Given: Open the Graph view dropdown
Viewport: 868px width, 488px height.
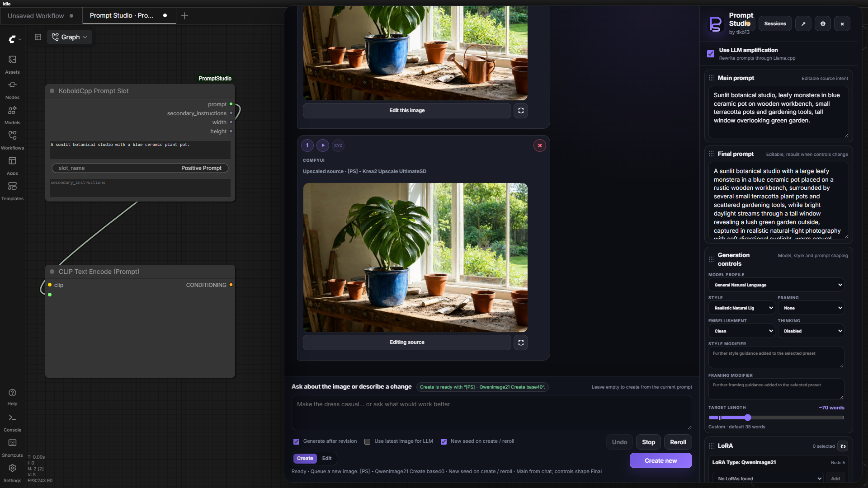Looking at the screenshot, I should (70, 37).
